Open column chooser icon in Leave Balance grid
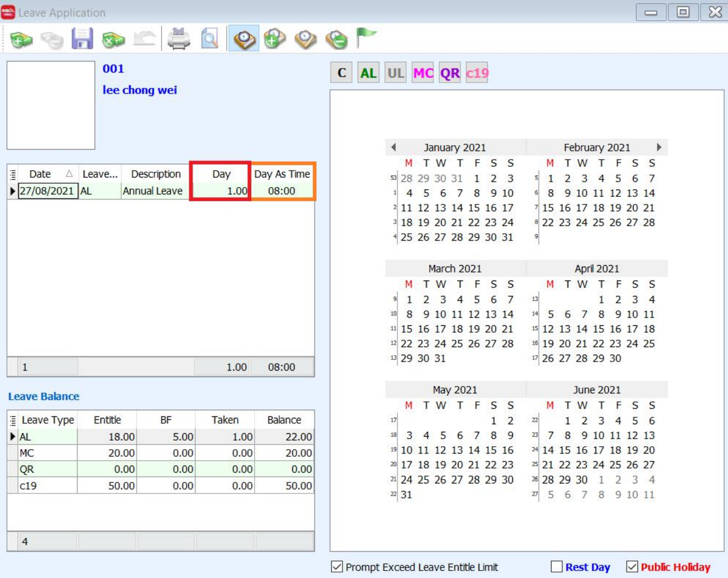Screen dimensions: 728x578 [x=13, y=420]
